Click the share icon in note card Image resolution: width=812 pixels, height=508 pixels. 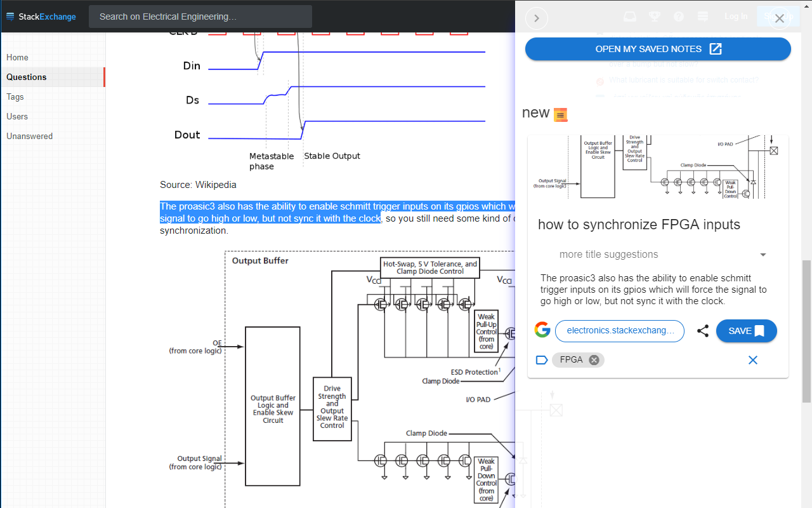pyautogui.click(x=703, y=331)
